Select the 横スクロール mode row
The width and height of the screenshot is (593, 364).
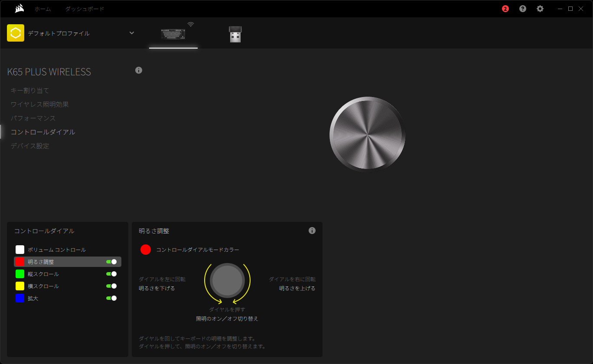coord(68,286)
